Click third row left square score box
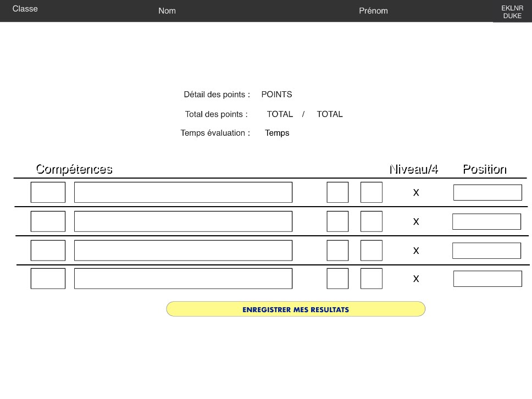Image resolution: width=532 pixels, height=399 pixels. coord(337,251)
